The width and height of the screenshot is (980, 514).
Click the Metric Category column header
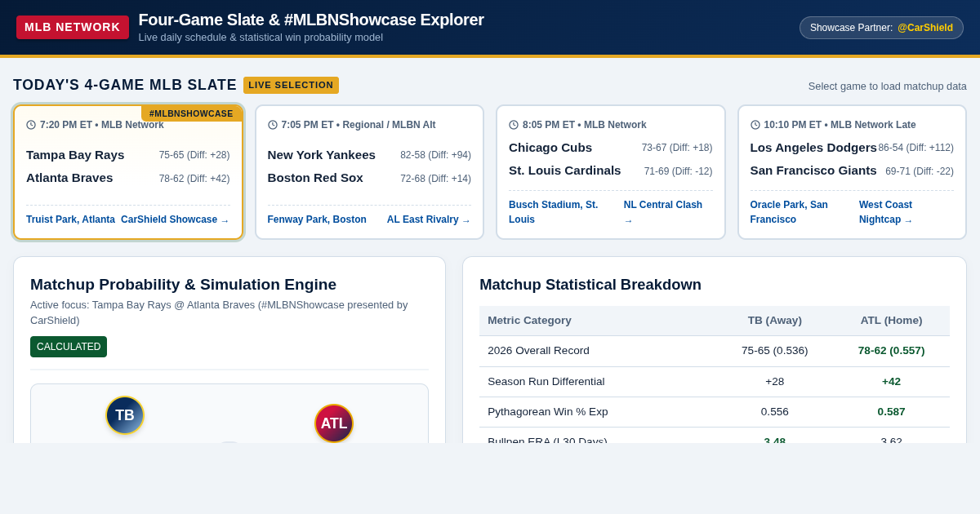coord(529,321)
